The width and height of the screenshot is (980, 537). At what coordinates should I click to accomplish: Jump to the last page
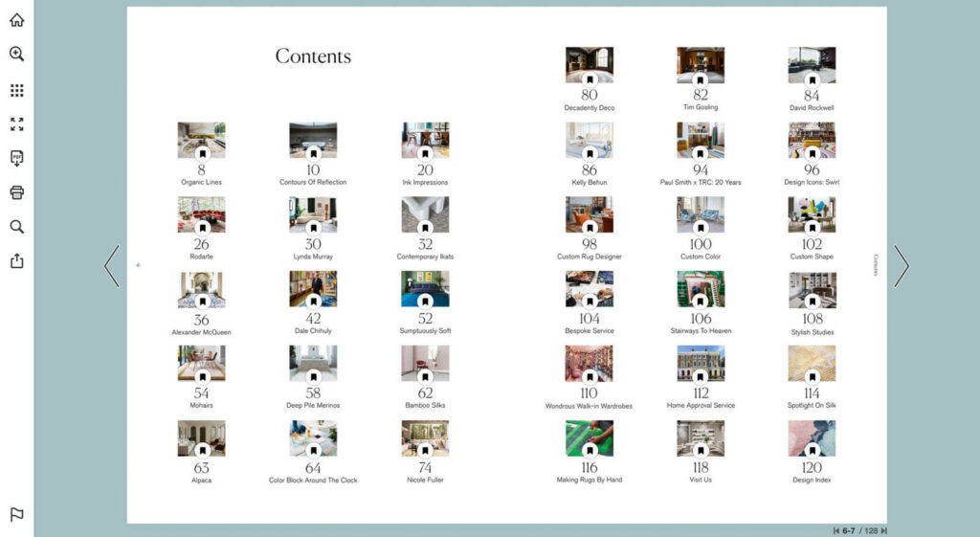(883, 530)
